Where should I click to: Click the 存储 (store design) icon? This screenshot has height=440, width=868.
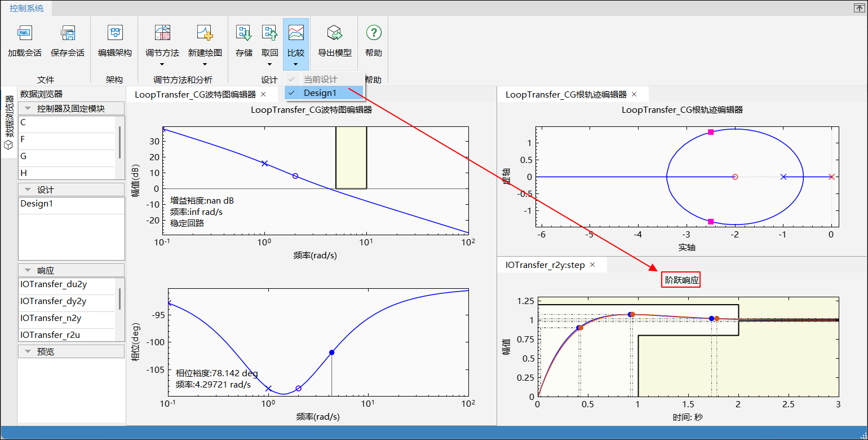click(x=244, y=33)
